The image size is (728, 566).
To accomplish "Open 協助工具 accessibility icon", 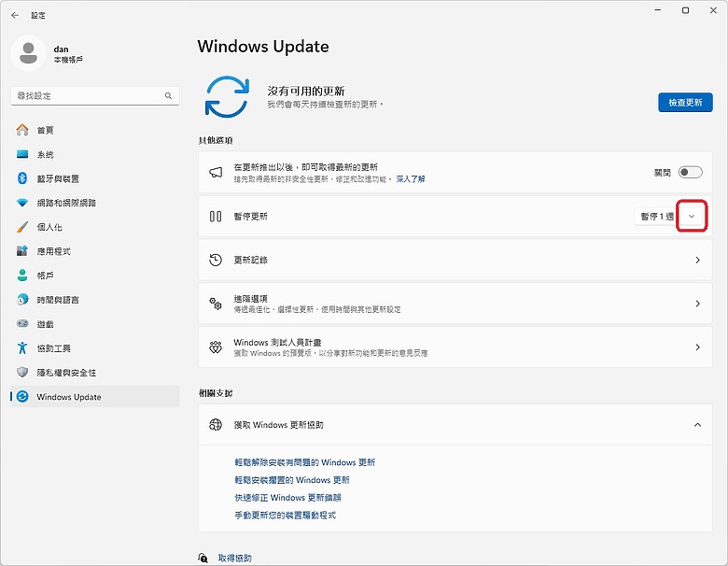I will tap(22, 348).
